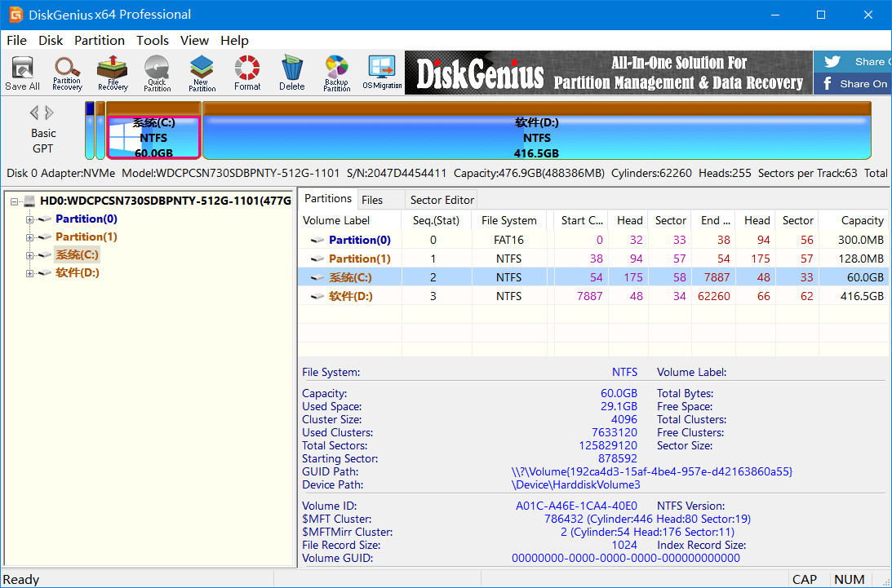Create a New Partition from the toolbar
The width and height of the screenshot is (892, 588).
coord(202,73)
